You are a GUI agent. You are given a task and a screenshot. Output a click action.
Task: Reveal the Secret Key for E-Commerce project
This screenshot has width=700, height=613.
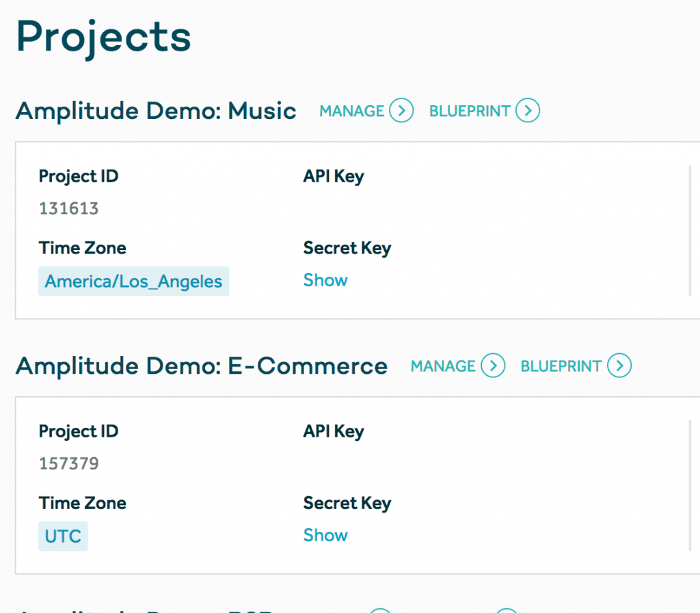[325, 535]
